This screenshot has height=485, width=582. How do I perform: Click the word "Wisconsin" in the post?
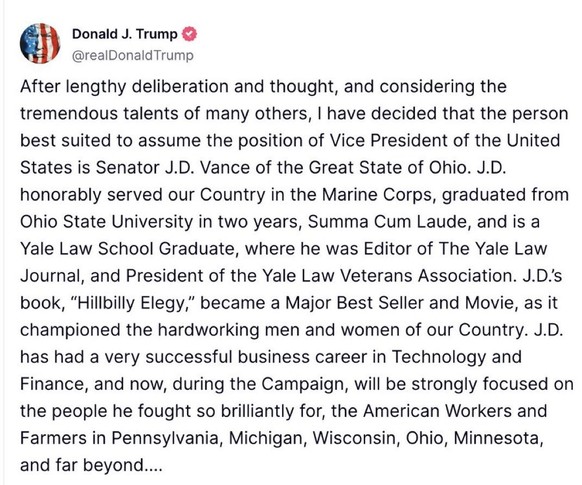tap(356, 438)
